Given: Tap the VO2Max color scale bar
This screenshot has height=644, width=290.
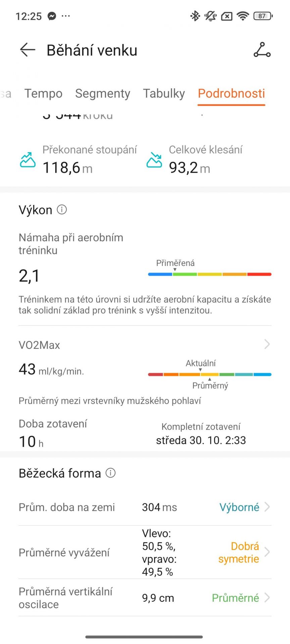Looking at the screenshot, I should 210,374.
